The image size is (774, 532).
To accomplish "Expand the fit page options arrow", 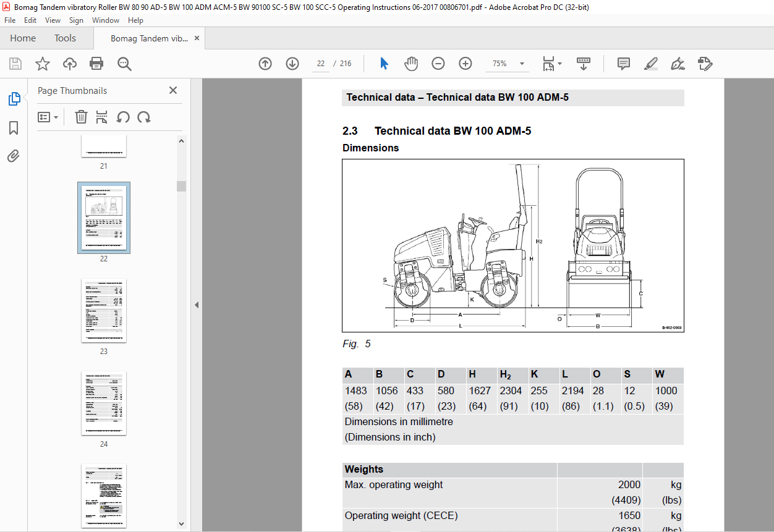I will pos(559,64).
